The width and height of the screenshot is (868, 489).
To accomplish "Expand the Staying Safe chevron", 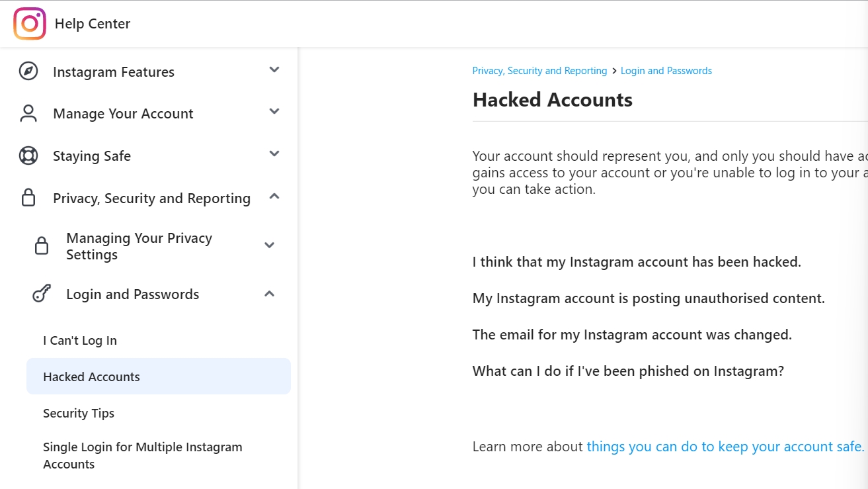I will (x=274, y=154).
